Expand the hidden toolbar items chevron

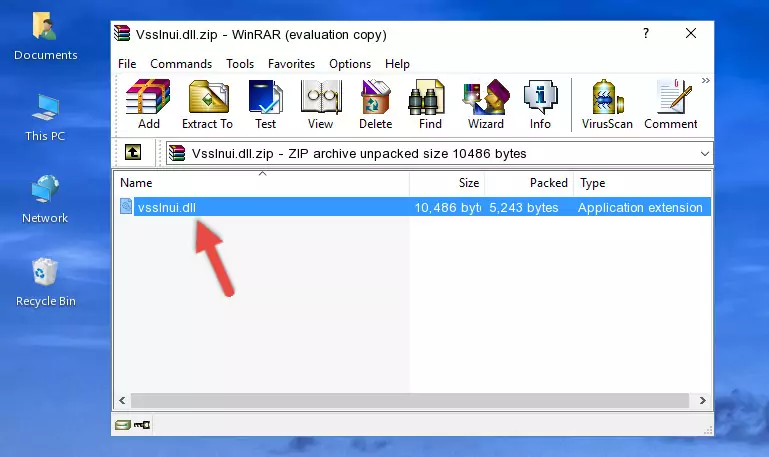[705, 80]
